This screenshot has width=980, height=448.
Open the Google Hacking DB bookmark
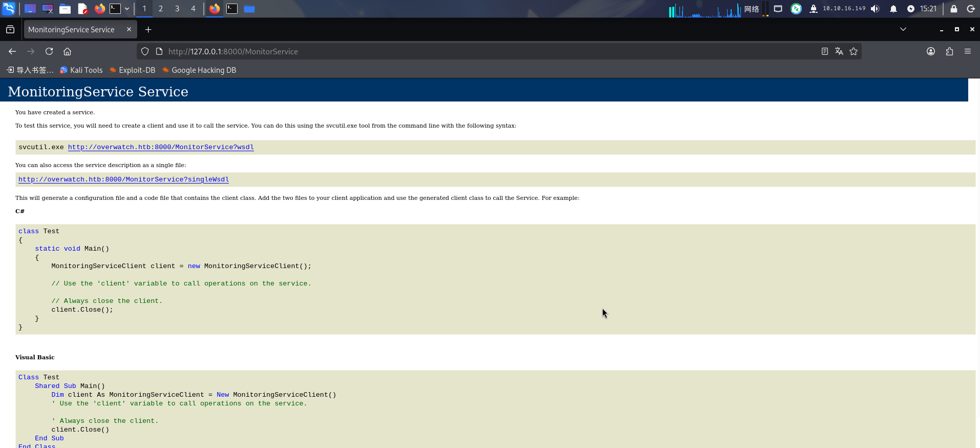point(199,70)
